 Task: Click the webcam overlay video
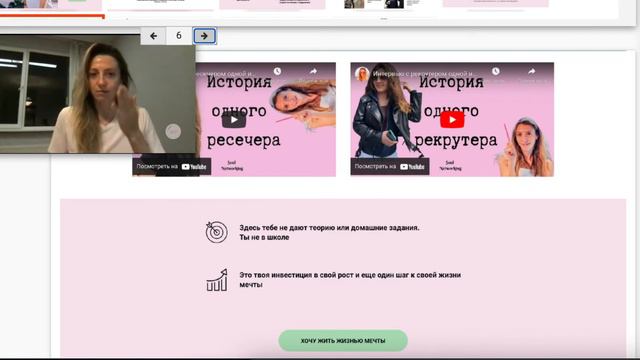click(98, 94)
